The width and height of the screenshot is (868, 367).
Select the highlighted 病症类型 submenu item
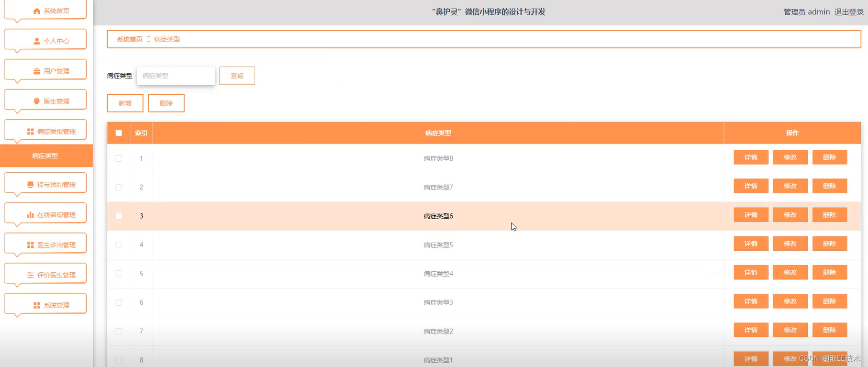tap(46, 156)
